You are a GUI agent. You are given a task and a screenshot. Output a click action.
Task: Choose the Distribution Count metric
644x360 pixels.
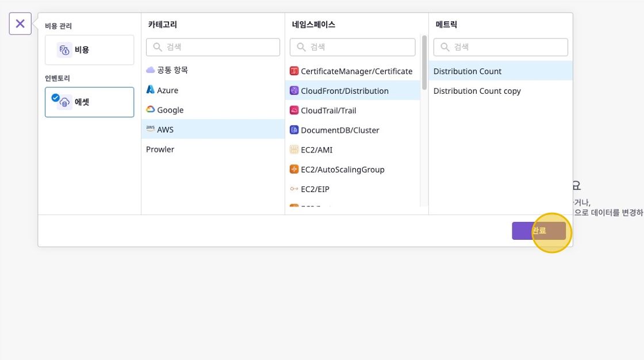click(467, 71)
